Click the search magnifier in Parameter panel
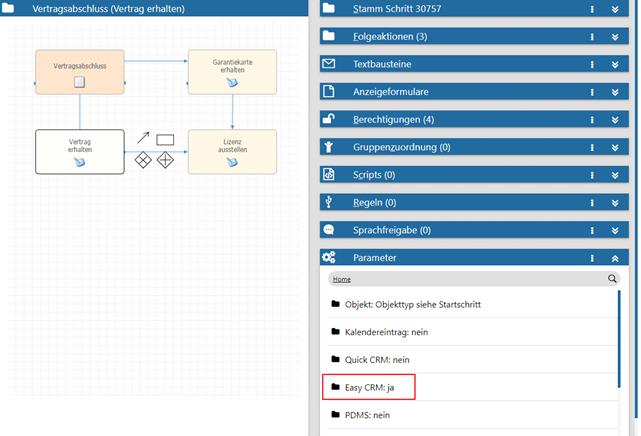 613,279
